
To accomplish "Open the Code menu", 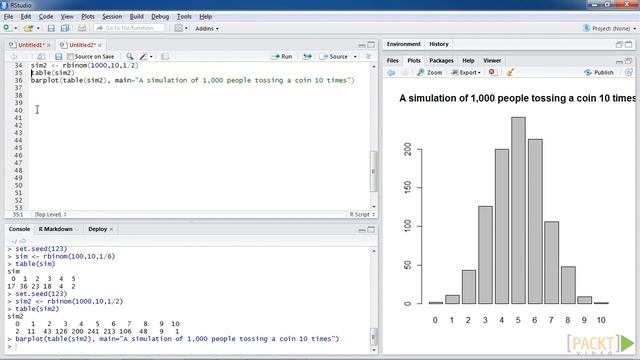I will click(46, 17).
